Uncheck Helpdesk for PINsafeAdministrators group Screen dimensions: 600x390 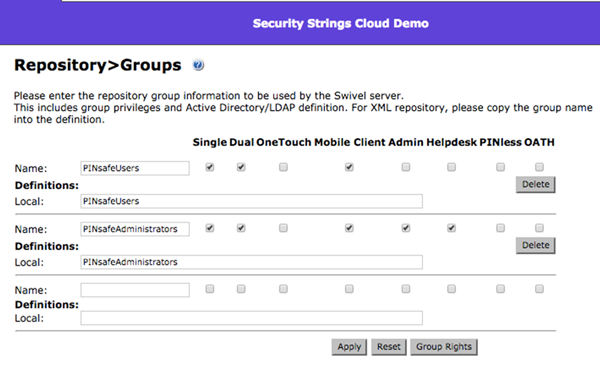[x=452, y=228]
